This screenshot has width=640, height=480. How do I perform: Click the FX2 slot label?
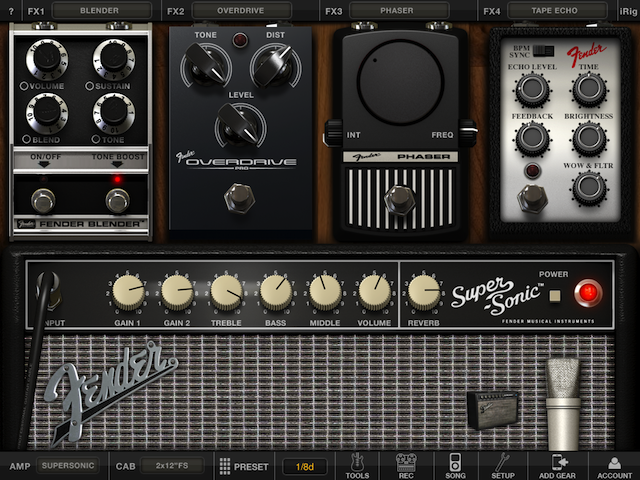point(176,11)
